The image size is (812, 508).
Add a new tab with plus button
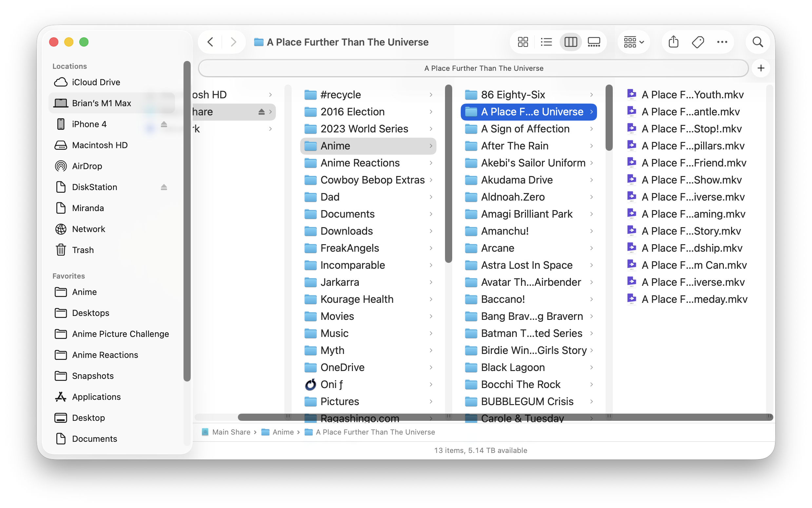(761, 68)
